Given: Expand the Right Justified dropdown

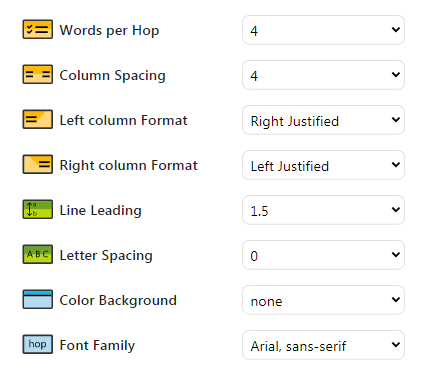Looking at the screenshot, I should click(323, 120).
